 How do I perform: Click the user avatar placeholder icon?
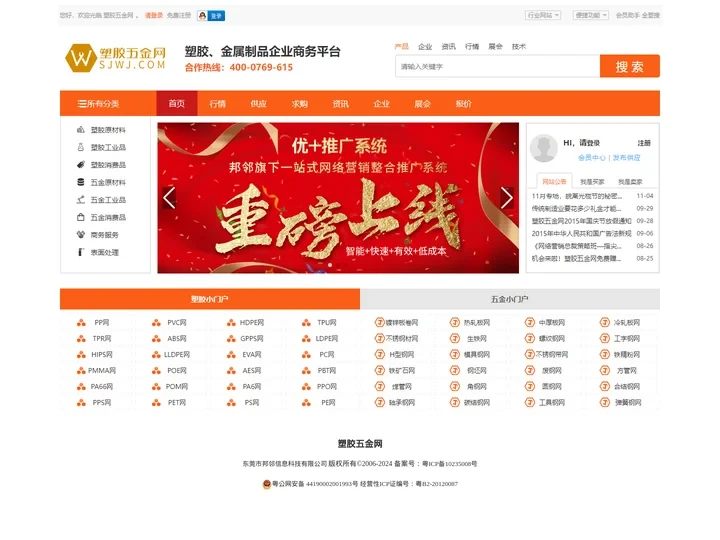(544, 148)
